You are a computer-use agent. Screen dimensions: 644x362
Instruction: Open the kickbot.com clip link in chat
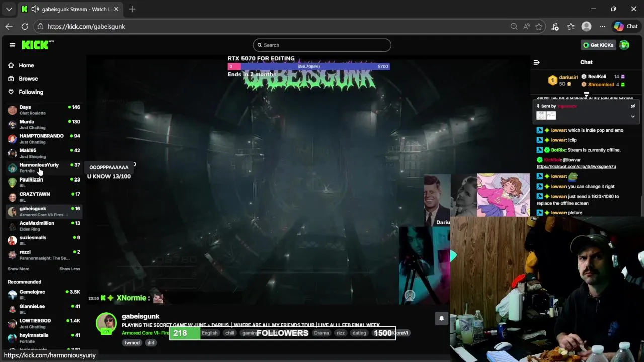tap(576, 166)
